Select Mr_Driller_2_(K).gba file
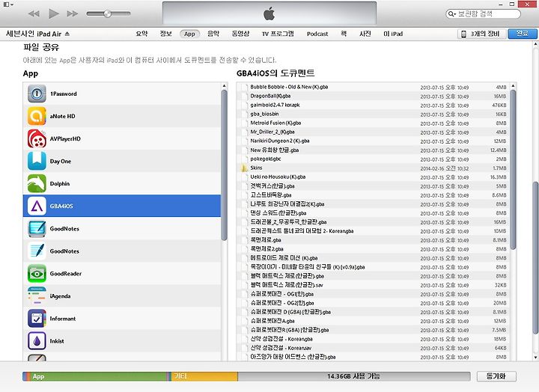 pos(373,132)
